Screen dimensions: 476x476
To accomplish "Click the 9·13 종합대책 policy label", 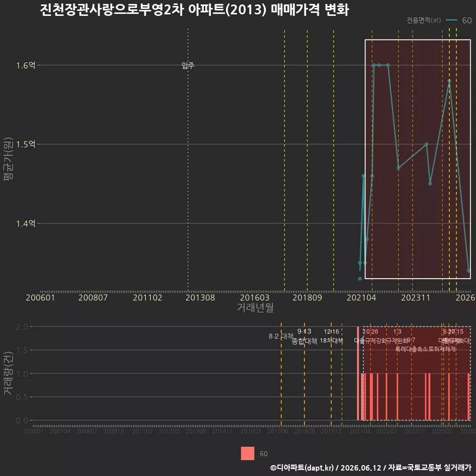I will (304, 336).
